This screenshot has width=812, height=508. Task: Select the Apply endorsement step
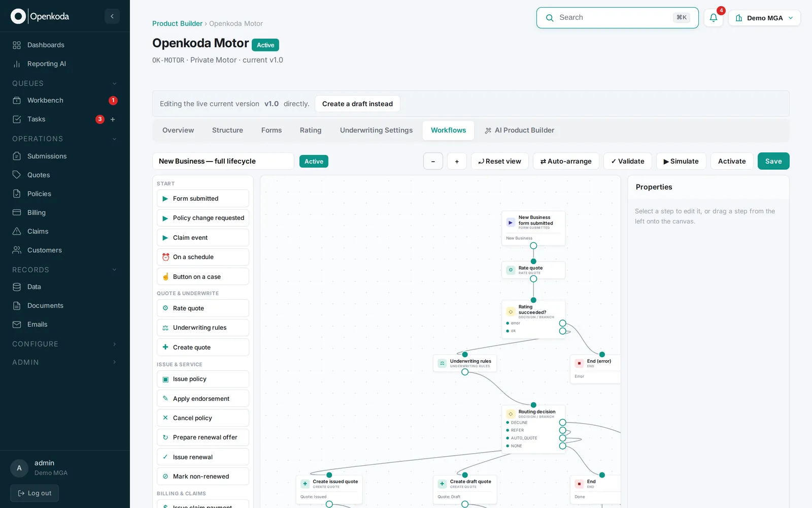tap(203, 399)
